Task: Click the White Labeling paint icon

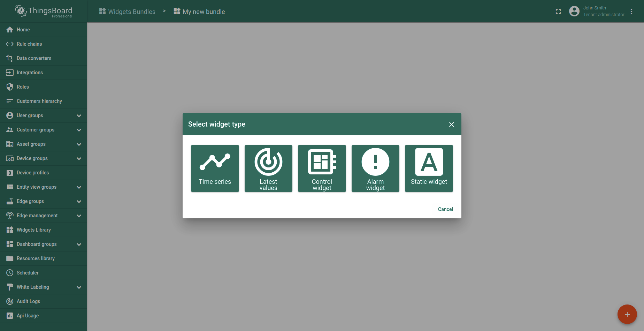Action: coord(10,287)
